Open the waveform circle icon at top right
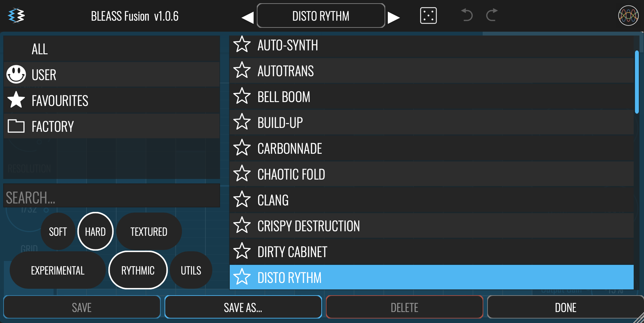Viewport: 644px width, 323px height. 628,16
